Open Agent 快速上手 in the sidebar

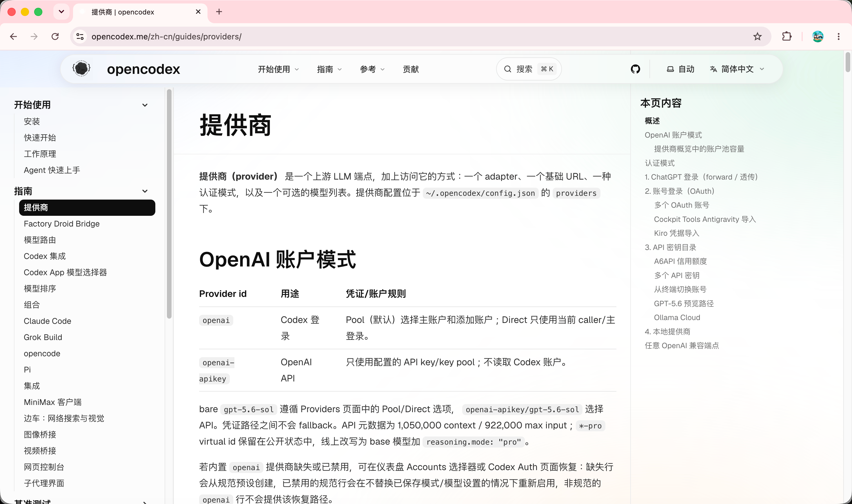click(x=52, y=170)
